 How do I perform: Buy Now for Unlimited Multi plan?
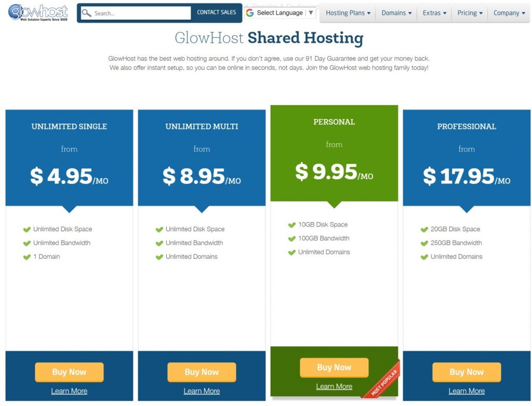202,372
